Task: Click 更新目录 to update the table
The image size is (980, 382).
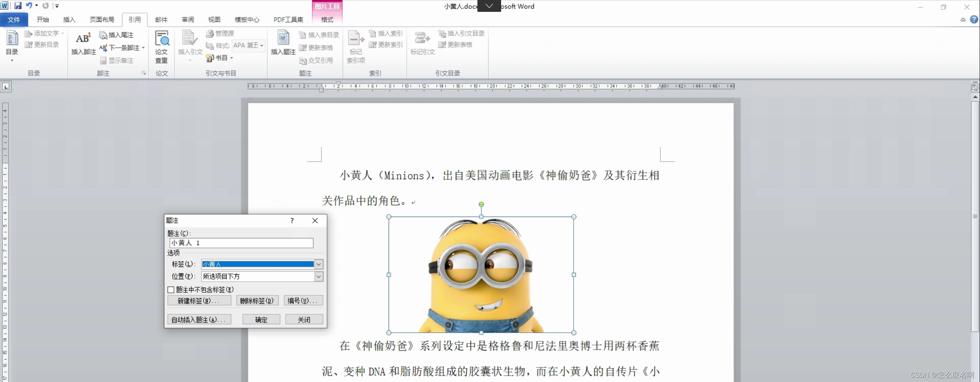Action: [42, 45]
